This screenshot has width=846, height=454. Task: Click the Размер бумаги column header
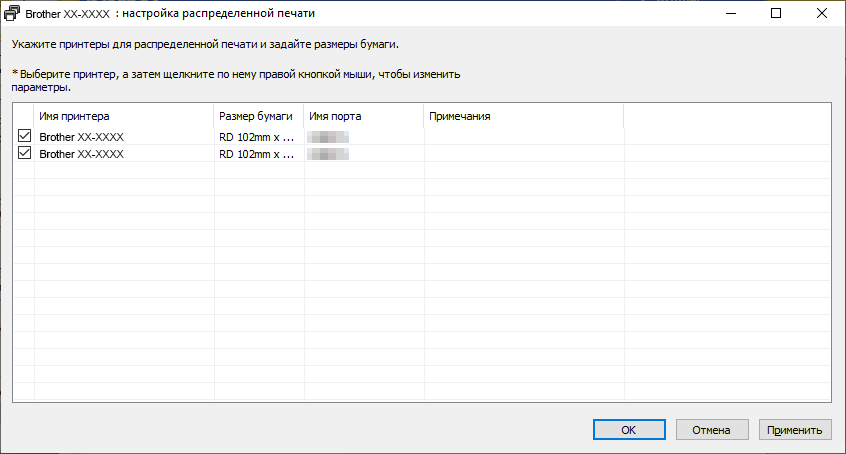point(258,116)
